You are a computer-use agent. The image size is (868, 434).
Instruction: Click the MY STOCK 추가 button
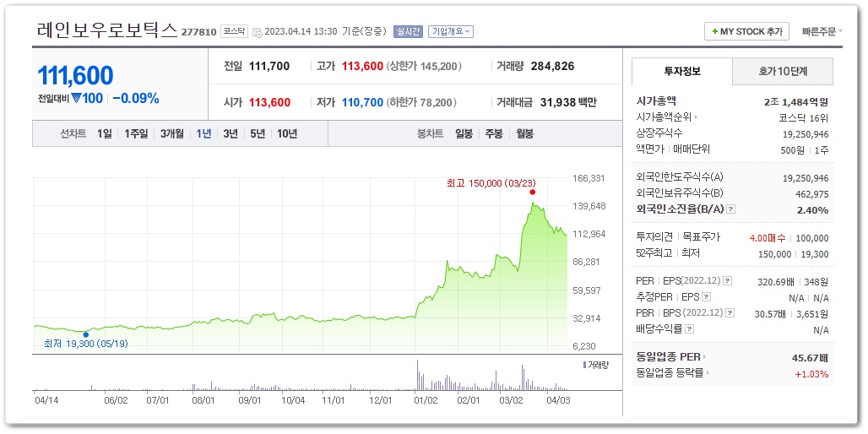click(746, 31)
